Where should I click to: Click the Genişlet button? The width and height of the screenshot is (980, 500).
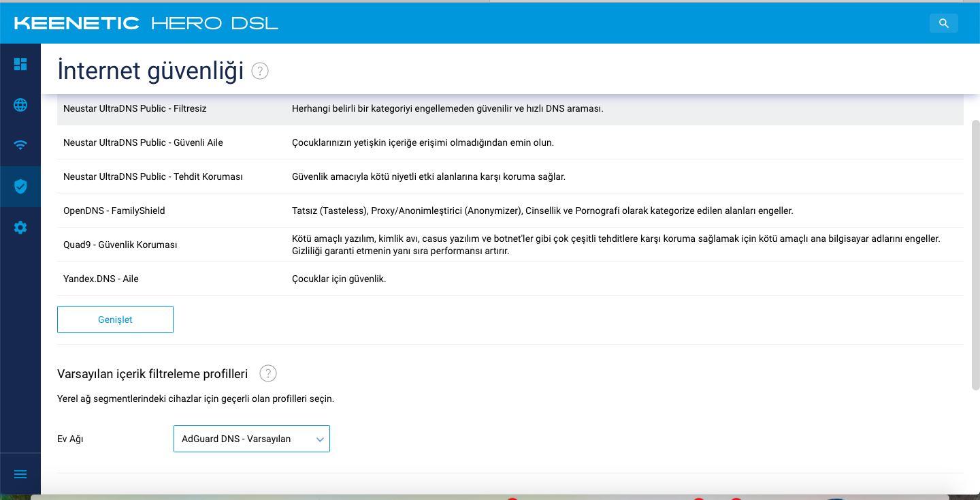click(x=115, y=319)
